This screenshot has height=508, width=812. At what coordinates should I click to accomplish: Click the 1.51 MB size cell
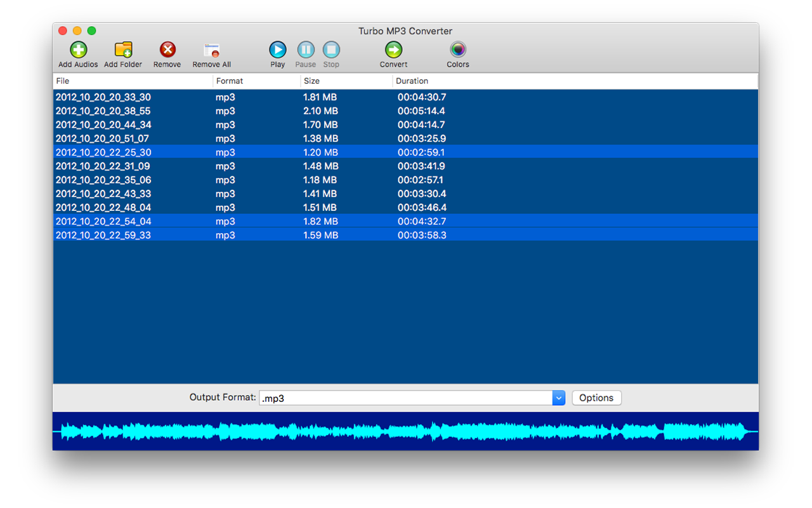tap(320, 208)
